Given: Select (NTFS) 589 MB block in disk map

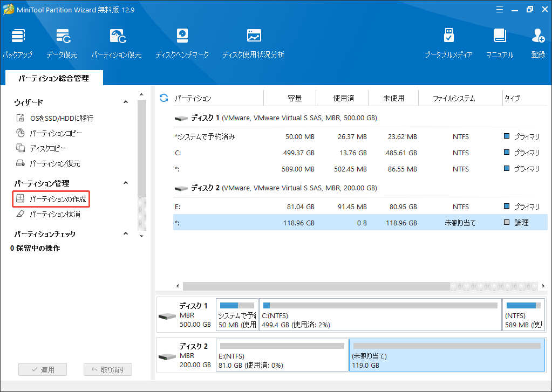Looking at the screenshot, I should coord(523,314).
